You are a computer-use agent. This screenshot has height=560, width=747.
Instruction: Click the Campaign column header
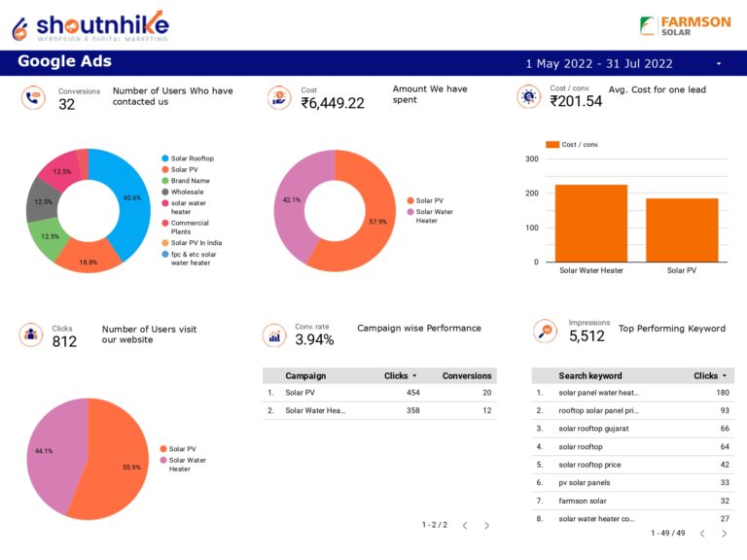[305, 375]
